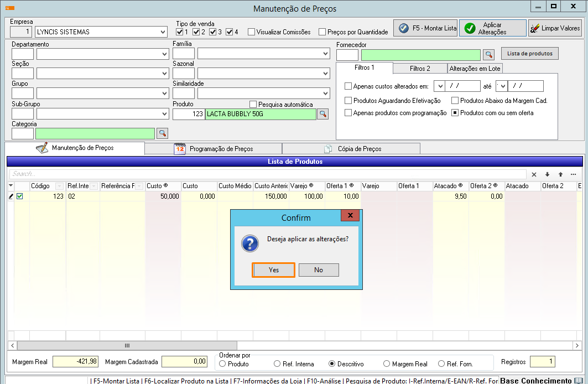Expand the Empresa dropdown
The image size is (588, 384).
[163, 32]
